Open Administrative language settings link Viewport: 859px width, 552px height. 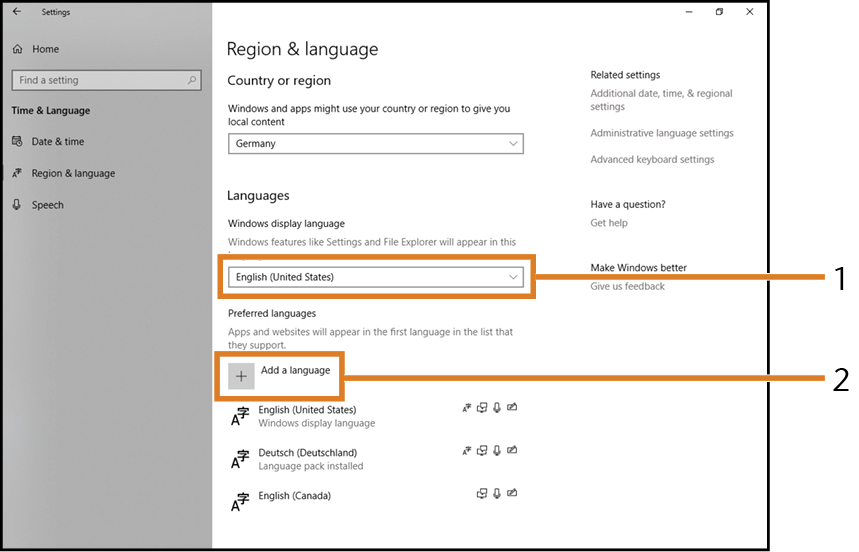coord(662,133)
